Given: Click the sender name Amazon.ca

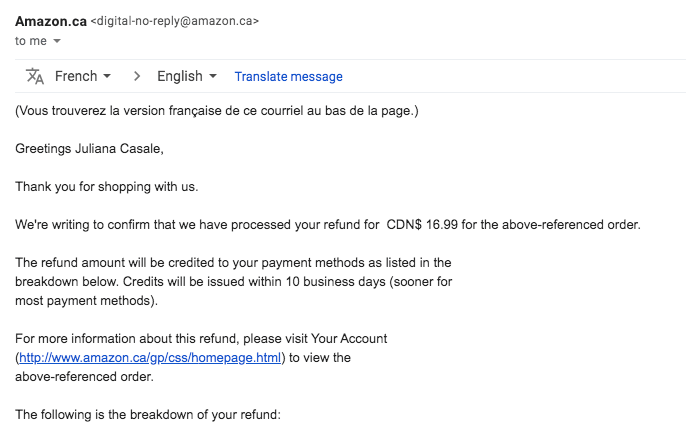Looking at the screenshot, I should [x=51, y=21].
